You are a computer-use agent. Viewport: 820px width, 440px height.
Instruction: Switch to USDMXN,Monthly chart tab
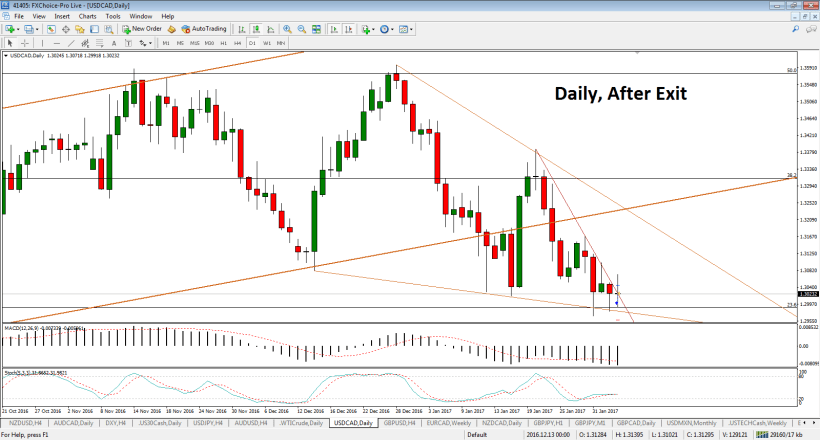coord(691,423)
